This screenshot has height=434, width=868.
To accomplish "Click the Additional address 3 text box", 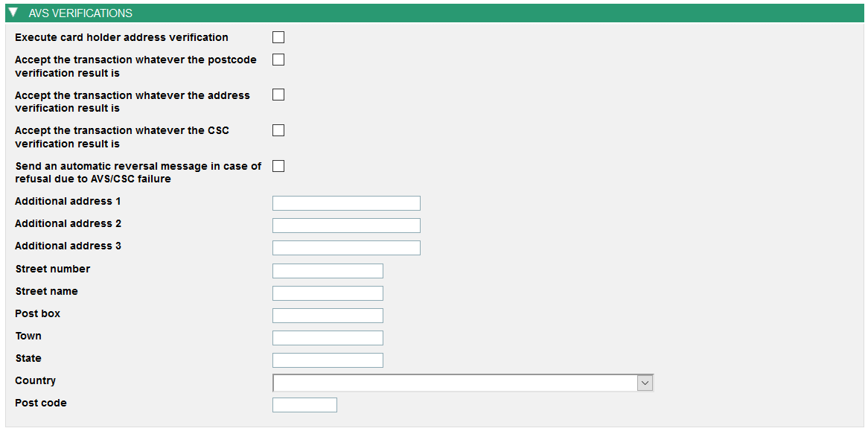I will (346, 247).
